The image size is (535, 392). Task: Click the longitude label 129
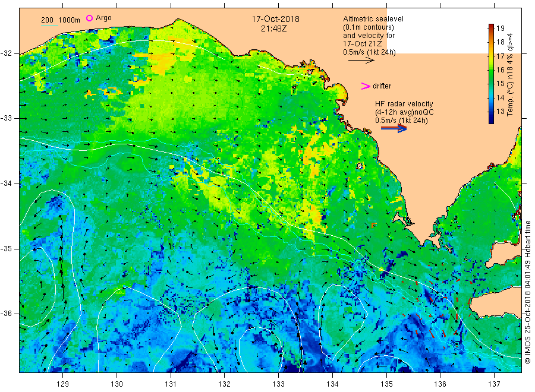(x=63, y=384)
